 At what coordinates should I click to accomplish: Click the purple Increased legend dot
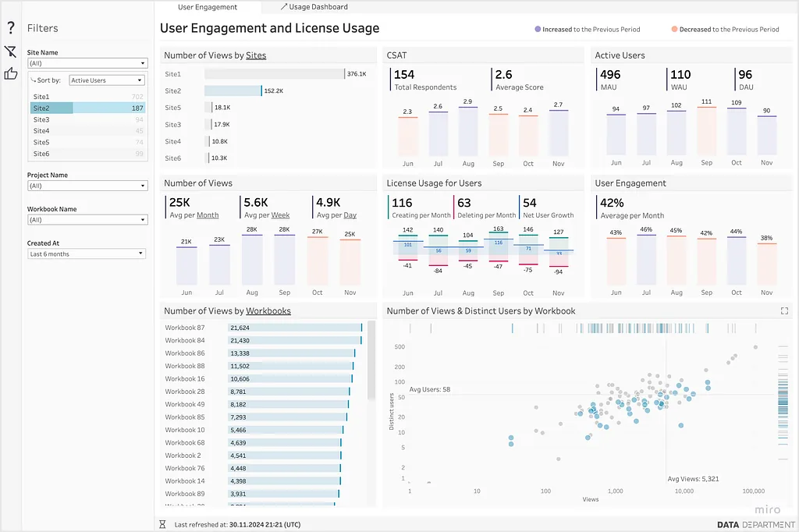coord(538,29)
